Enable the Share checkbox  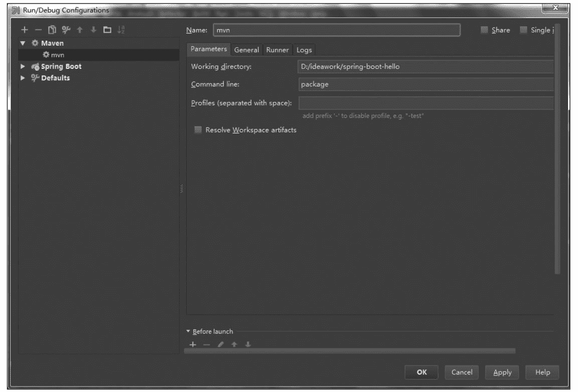pos(484,30)
